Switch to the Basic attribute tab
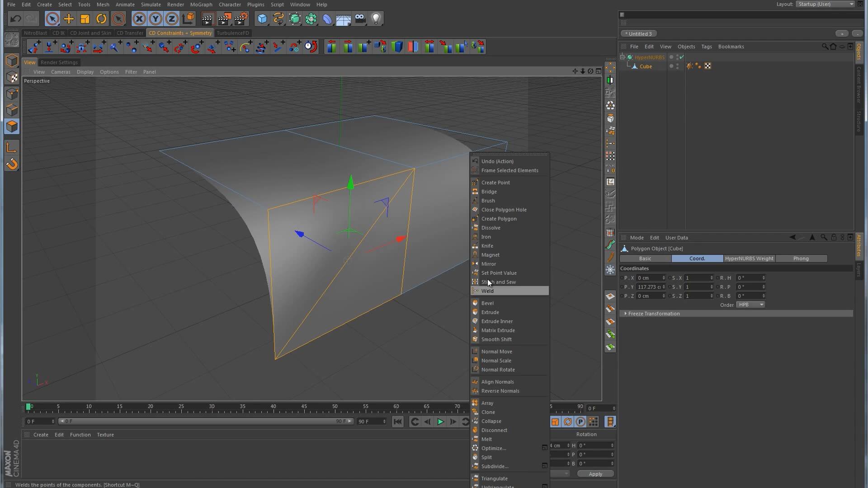Image resolution: width=868 pixels, height=488 pixels. pyautogui.click(x=645, y=258)
